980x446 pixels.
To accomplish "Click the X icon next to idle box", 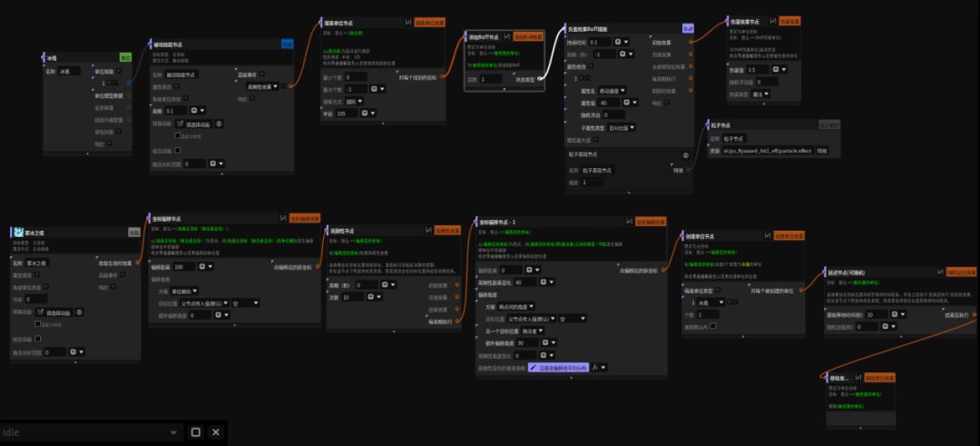I will coord(216,432).
